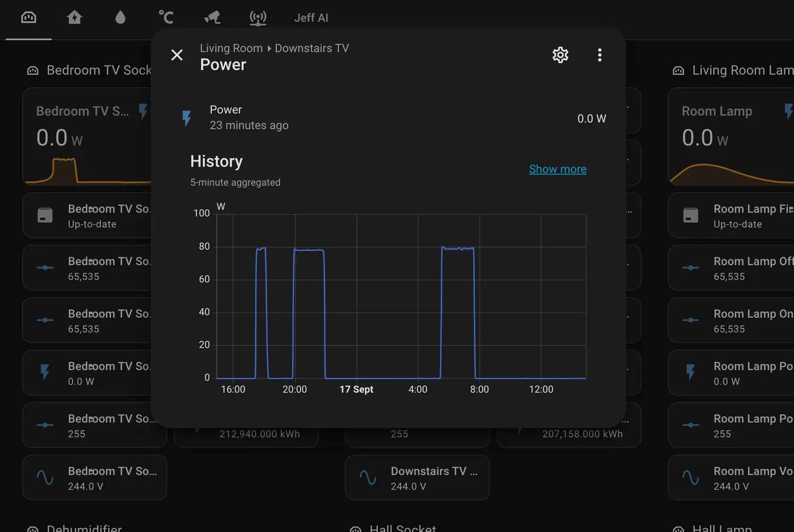Viewport: 794px width, 532px height.
Task: Open Bedroom TV Socket 244.0 V row
Action: [x=95, y=478]
